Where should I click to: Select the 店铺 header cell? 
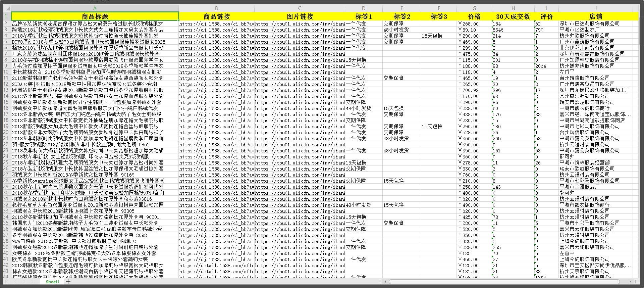point(596,16)
